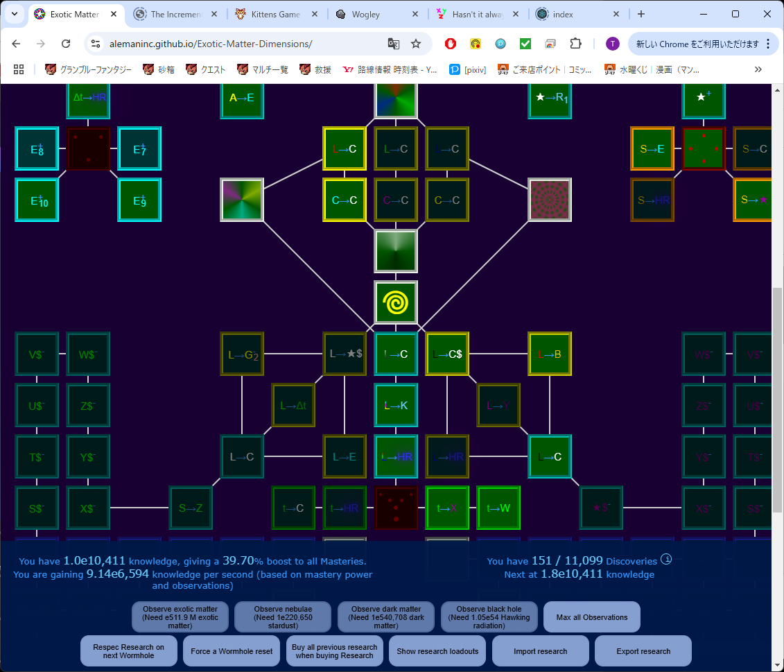The height and width of the screenshot is (672, 784).
Task: Bookmark this page with the star icon
Action: (x=416, y=43)
